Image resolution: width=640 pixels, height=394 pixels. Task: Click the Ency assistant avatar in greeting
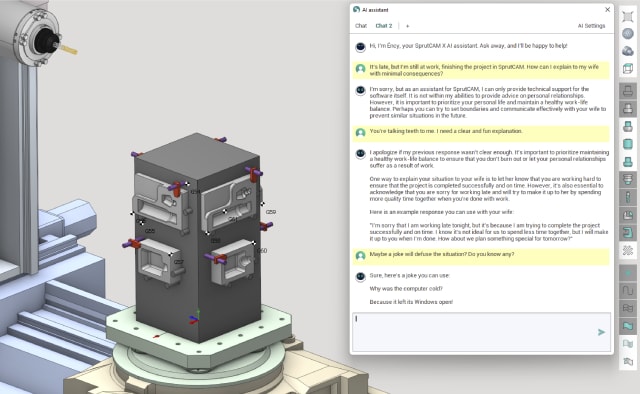pos(360,47)
